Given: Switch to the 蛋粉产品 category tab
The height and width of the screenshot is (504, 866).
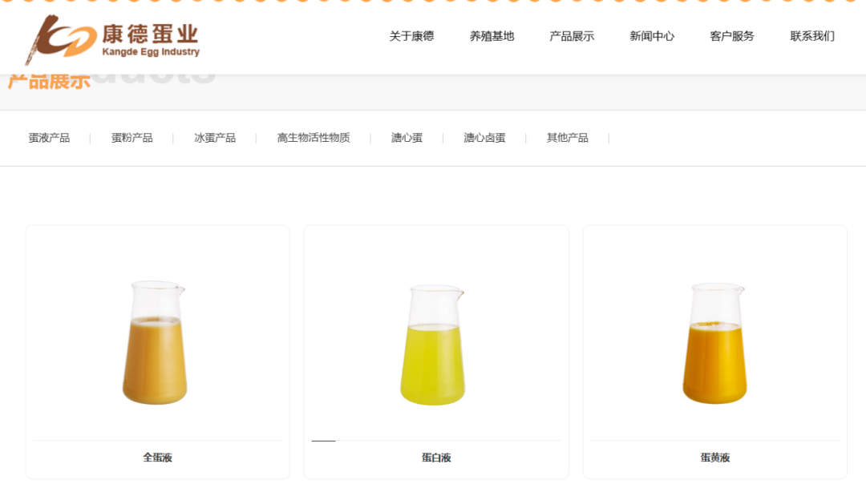Looking at the screenshot, I should (x=132, y=138).
